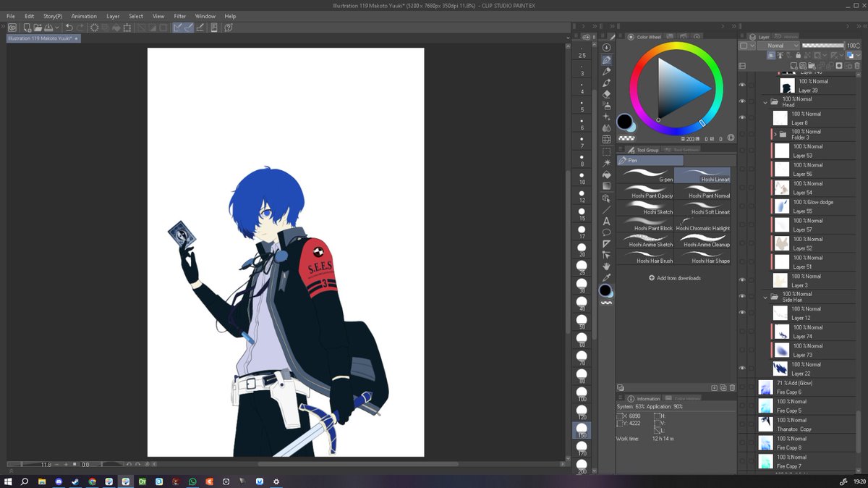Open the layer color dropdown beside blend mode
This screenshot has height=488, width=868.
(x=746, y=46)
